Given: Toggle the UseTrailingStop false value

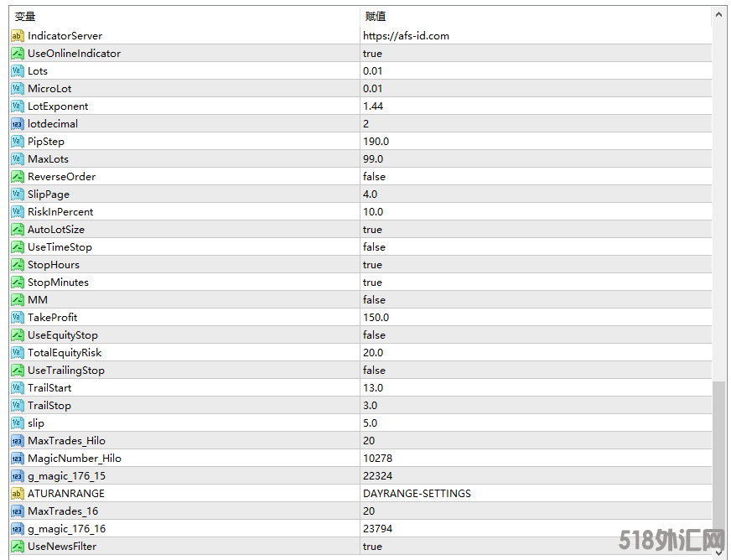Looking at the screenshot, I should 374,371.
